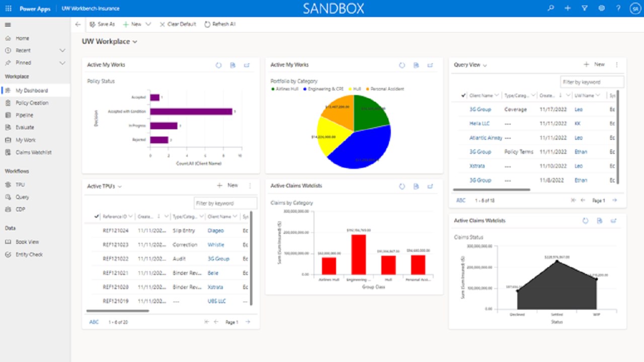Expand the Policy Status chart
This screenshot has width=644, height=362.
tap(247, 65)
